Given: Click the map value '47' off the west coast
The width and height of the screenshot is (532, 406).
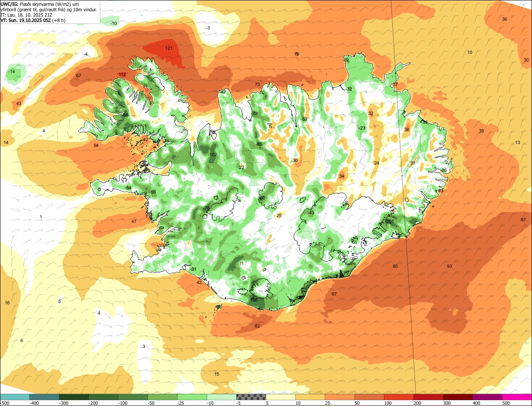Looking at the screenshot, I should tap(134, 221).
